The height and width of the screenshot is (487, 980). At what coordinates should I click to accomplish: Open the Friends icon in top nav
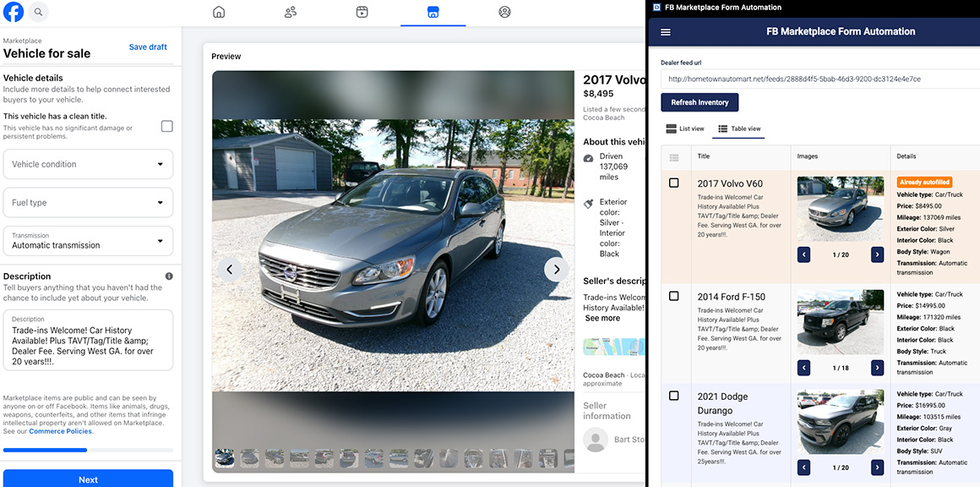[x=290, y=12]
